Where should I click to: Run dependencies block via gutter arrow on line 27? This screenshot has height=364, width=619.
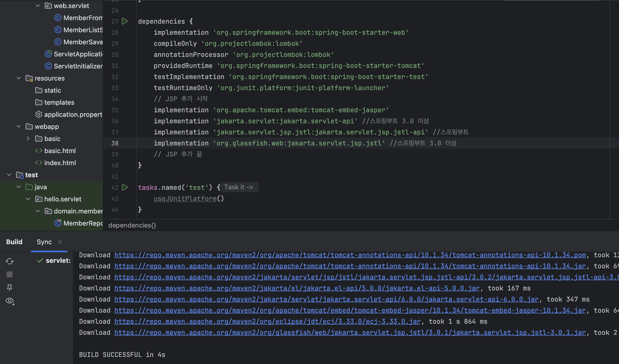click(125, 21)
